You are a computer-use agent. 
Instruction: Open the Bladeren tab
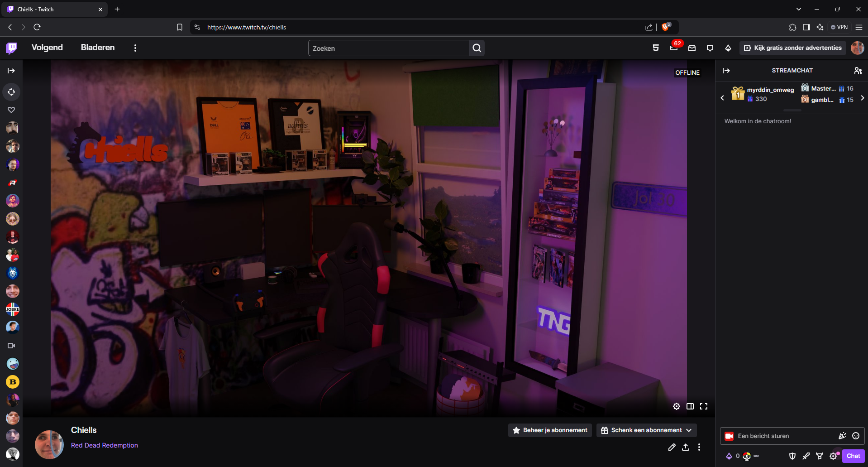click(98, 48)
